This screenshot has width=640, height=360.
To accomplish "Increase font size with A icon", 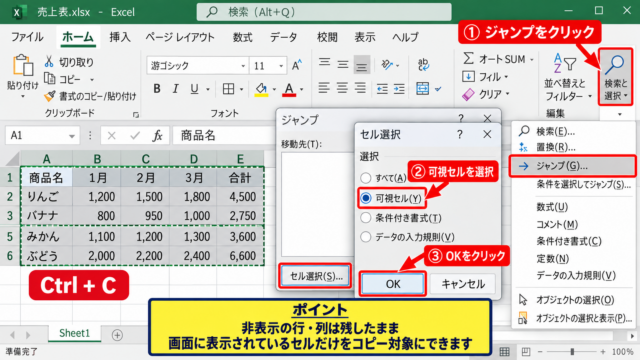I will click(x=297, y=65).
